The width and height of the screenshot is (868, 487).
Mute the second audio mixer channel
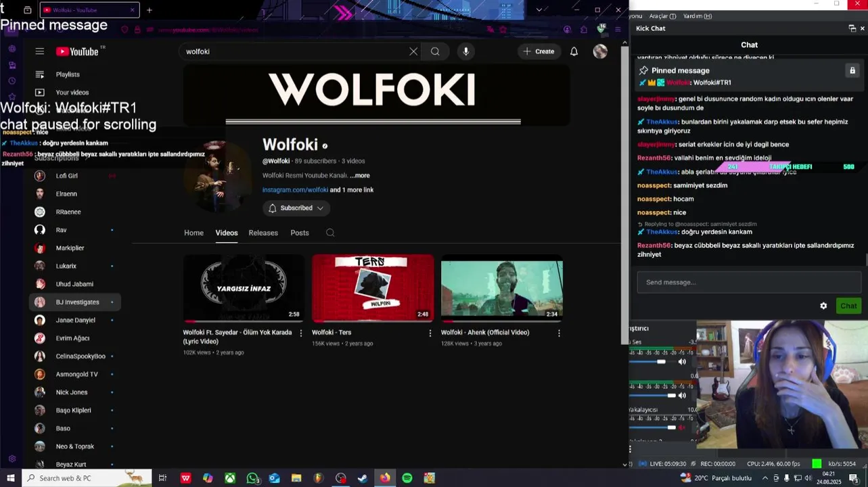682,395
